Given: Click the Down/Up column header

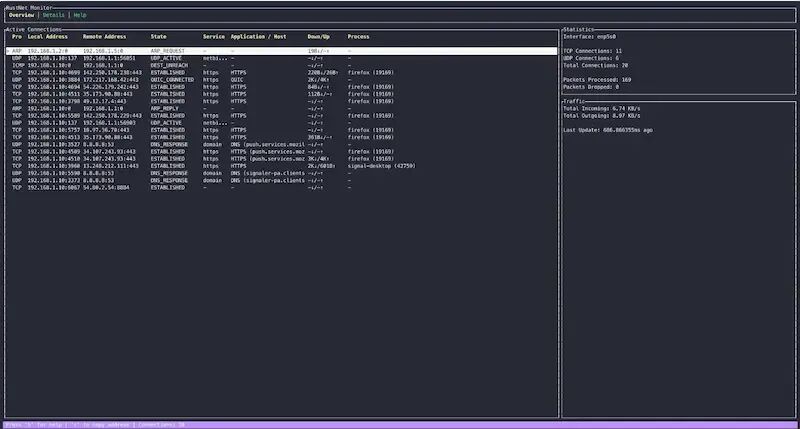Looking at the screenshot, I should (318, 37).
